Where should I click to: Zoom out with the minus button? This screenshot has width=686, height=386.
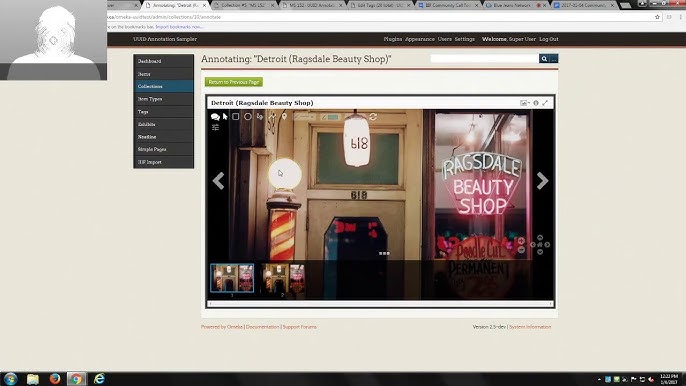pyautogui.click(x=521, y=250)
